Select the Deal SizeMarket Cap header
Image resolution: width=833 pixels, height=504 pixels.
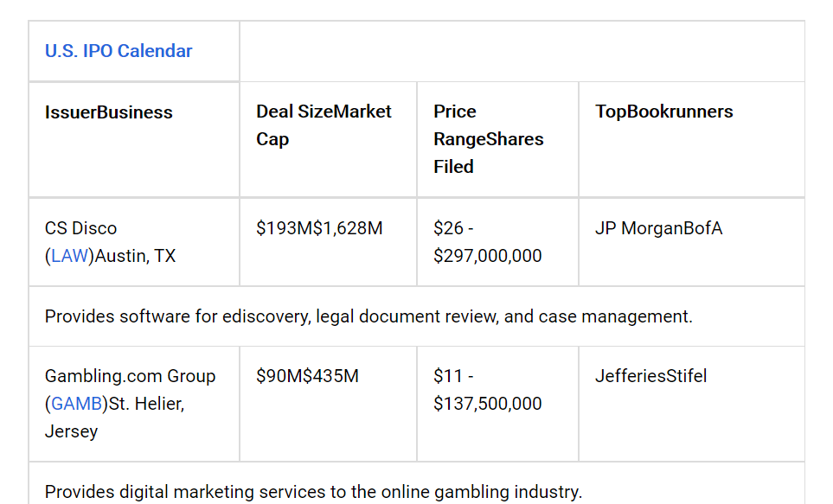point(329,140)
